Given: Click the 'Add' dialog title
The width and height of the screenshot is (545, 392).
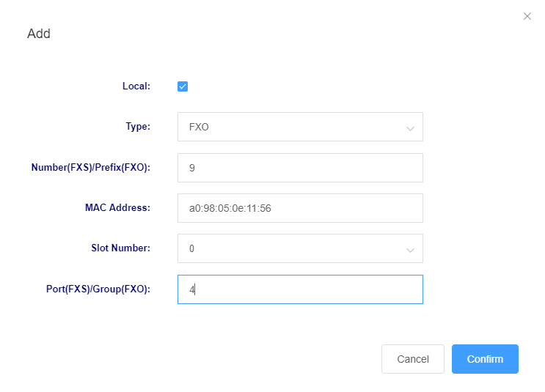Looking at the screenshot, I should [39, 34].
